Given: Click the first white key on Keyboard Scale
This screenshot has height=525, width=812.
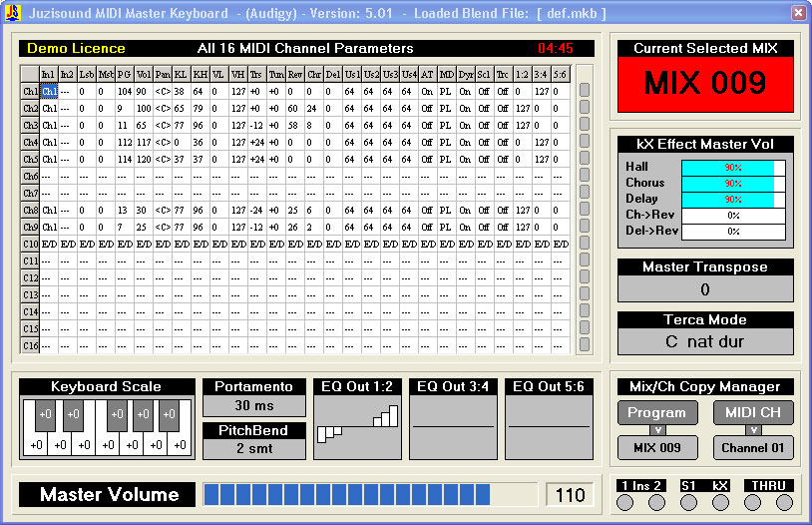Looking at the screenshot, I should 36,444.
